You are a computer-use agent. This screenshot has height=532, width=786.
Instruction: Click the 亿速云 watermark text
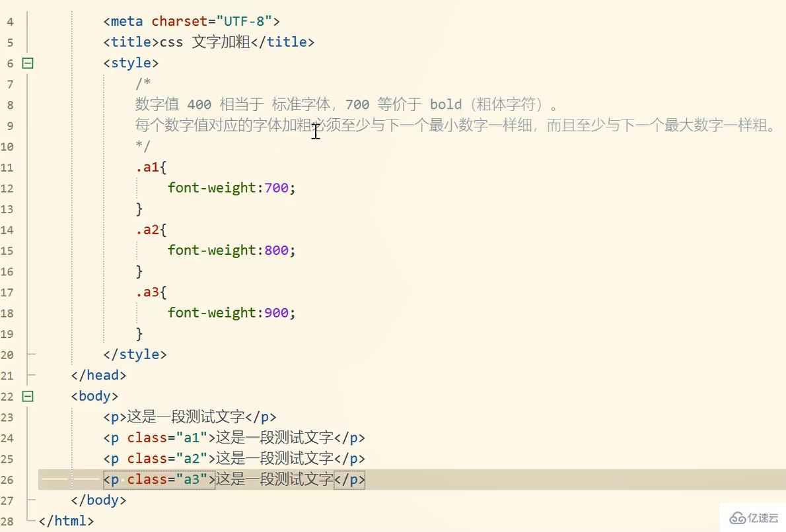click(x=764, y=517)
